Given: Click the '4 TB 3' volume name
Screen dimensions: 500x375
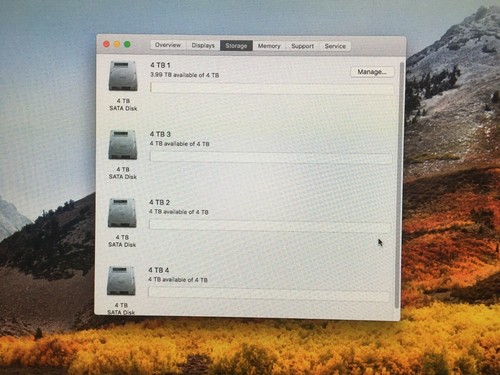Looking at the screenshot, I should pyautogui.click(x=160, y=134).
